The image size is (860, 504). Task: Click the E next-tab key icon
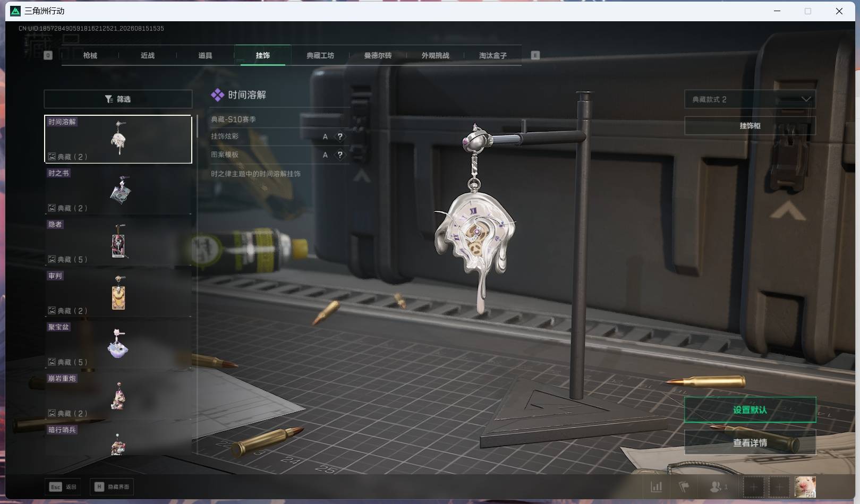(535, 55)
